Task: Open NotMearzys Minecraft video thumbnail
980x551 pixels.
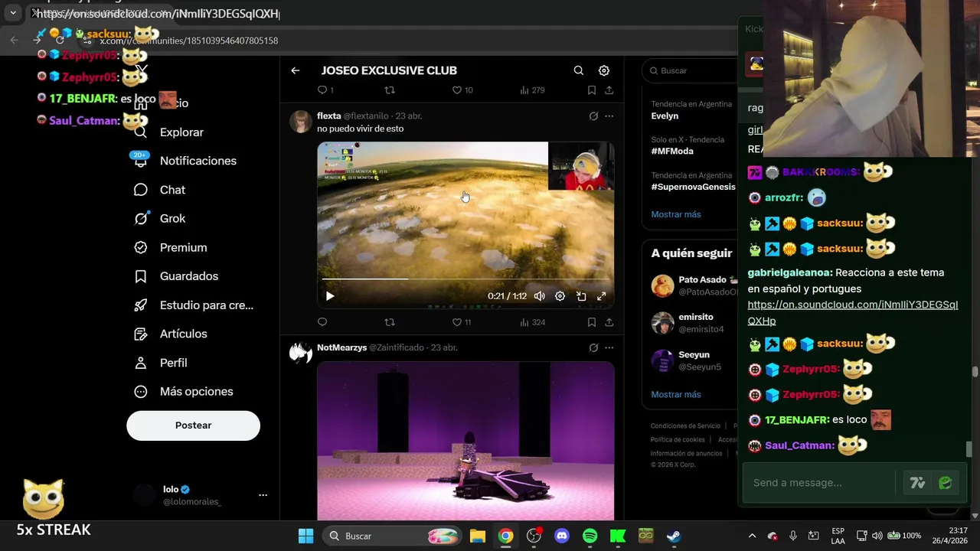Action: pyautogui.click(x=465, y=441)
